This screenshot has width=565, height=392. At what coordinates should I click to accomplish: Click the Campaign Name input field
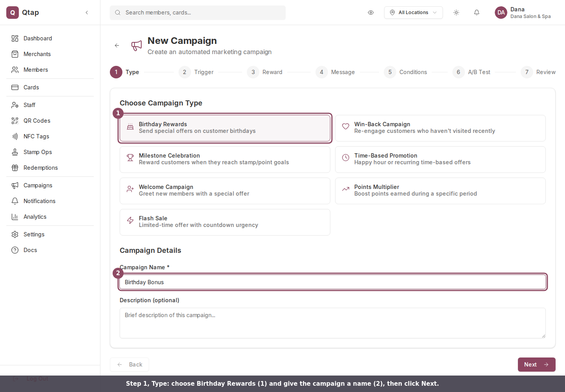click(333, 282)
